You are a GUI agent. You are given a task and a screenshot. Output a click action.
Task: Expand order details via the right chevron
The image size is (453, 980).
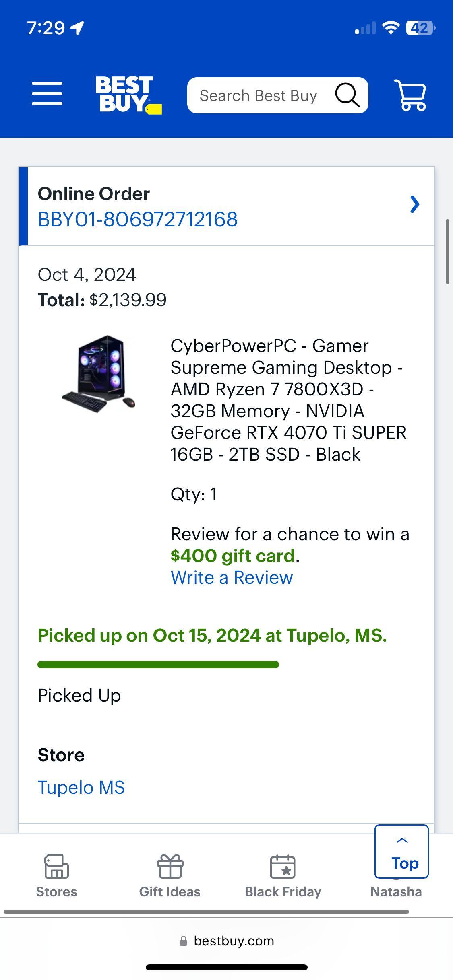pos(416,205)
